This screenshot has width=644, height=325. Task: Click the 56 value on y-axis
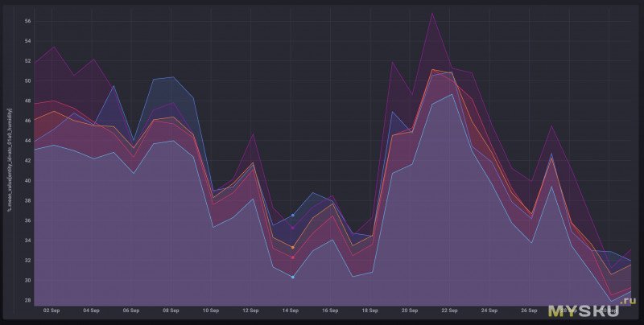coord(27,21)
